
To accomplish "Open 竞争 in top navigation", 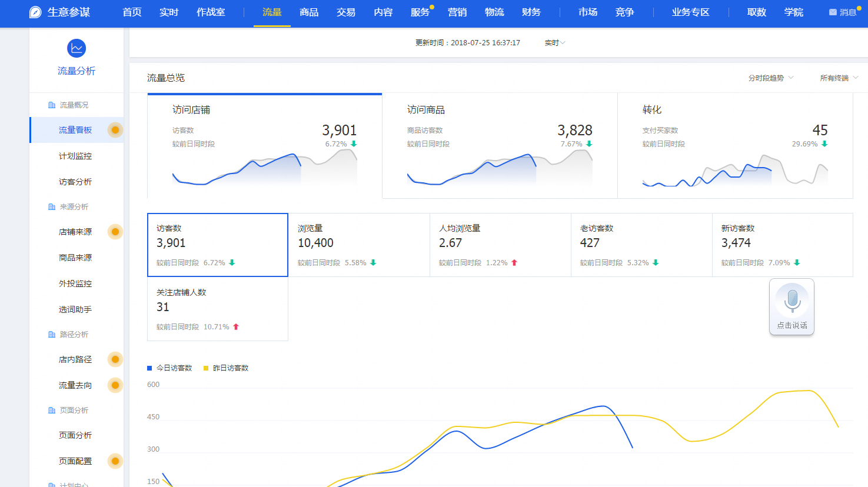I will pos(624,12).
